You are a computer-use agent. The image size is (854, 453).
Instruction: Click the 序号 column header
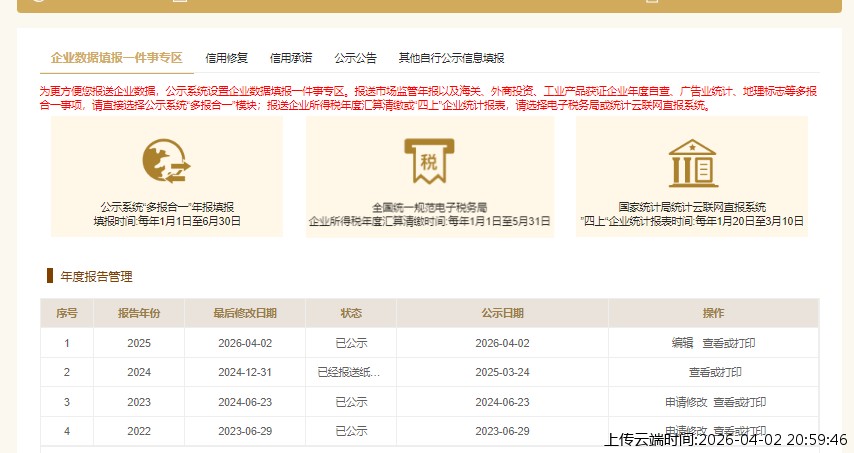(67, 313)
